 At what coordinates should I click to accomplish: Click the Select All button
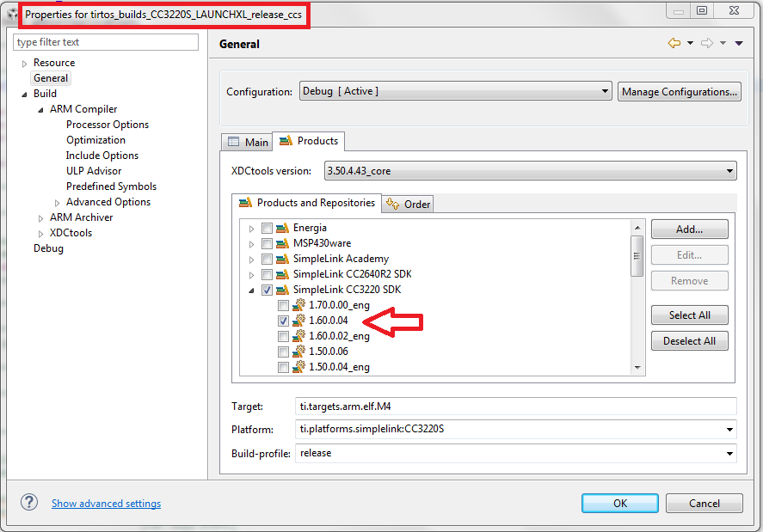[x=690, y=315]
